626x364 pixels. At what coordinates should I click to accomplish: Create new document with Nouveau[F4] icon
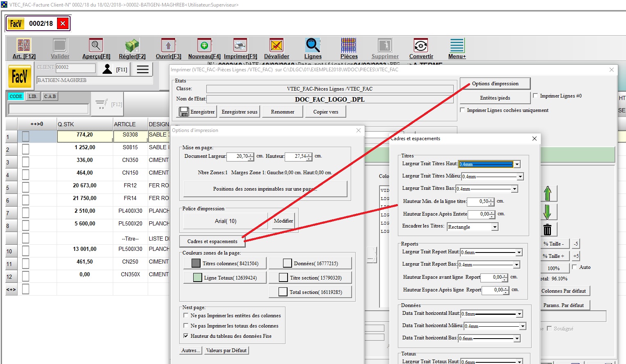tap(204, 45)
